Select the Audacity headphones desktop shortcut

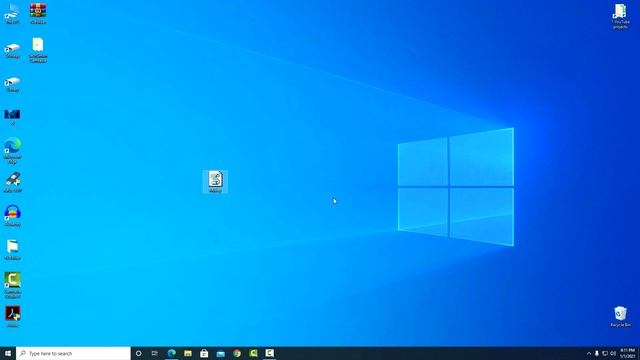click(x=13, y=216)
